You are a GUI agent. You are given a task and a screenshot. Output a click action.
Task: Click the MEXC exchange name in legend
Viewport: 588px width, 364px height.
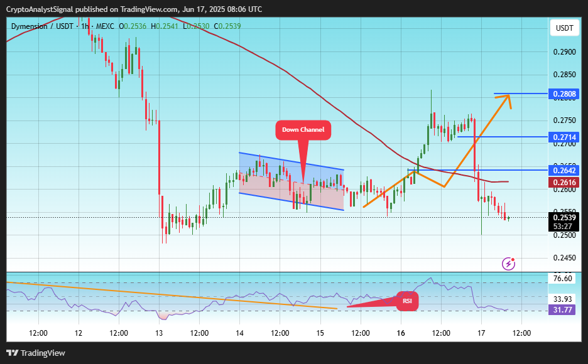105,26
